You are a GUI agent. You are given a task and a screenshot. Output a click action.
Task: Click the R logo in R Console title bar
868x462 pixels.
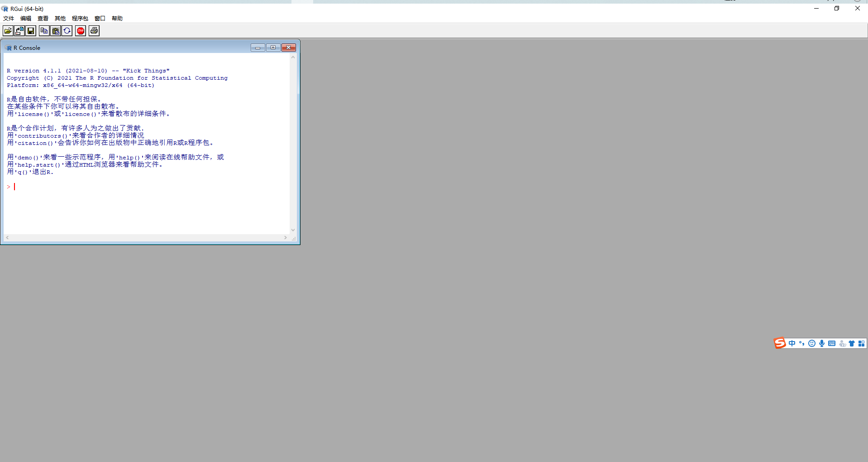point(9,48)
